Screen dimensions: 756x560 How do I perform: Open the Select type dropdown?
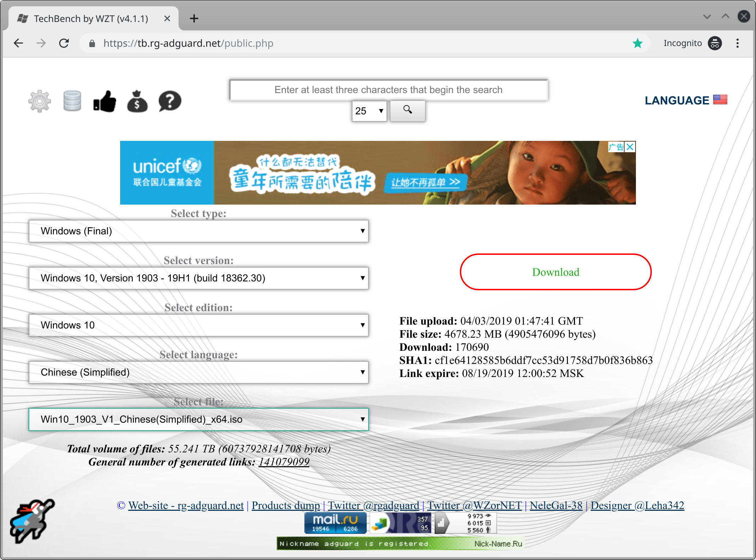click(x=199, y=231)
